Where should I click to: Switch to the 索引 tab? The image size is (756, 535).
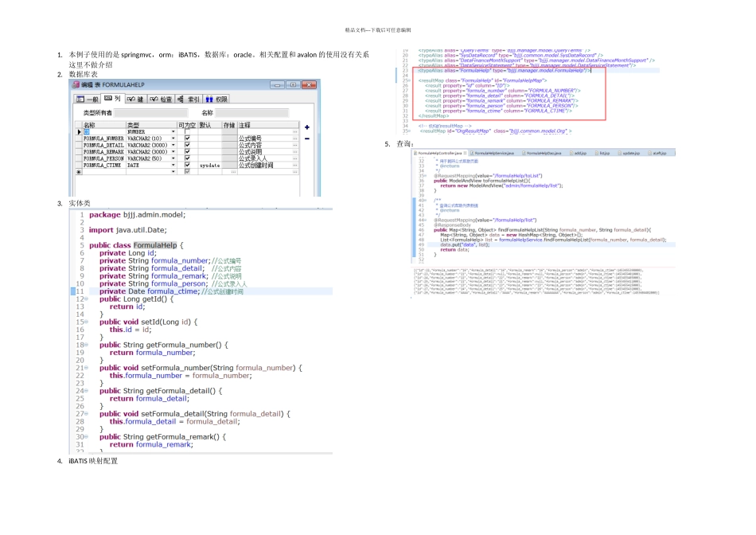click(189, 100)
